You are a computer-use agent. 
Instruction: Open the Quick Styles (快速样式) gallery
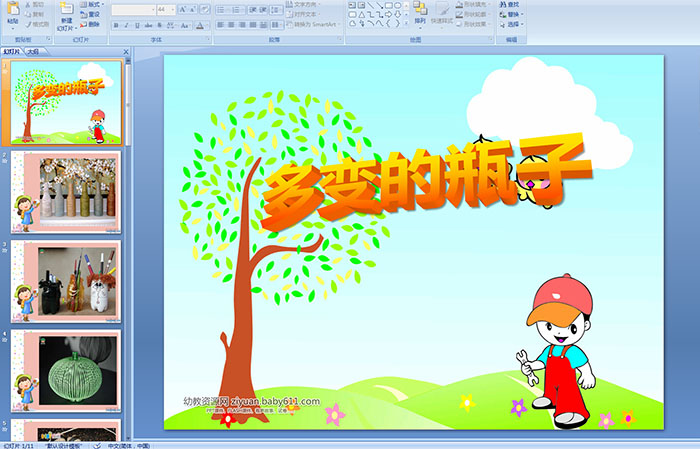(442, 13)
